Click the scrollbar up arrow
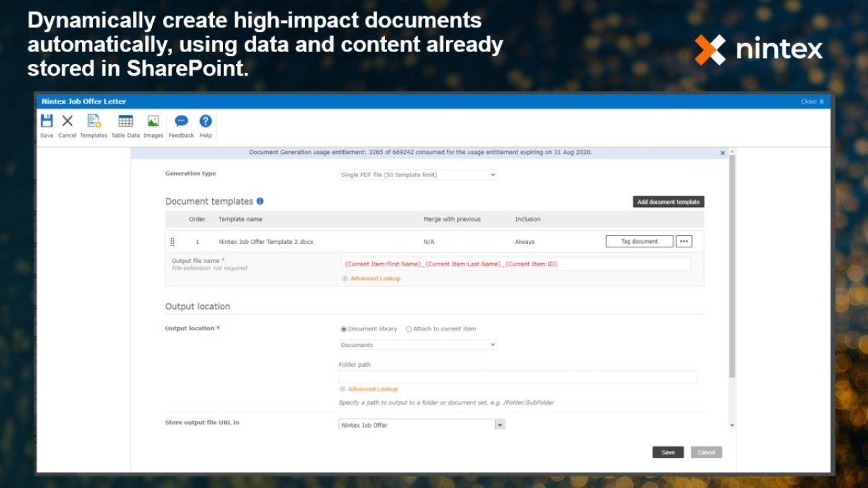This screenshot has width=868, height=488. (732, 152)
